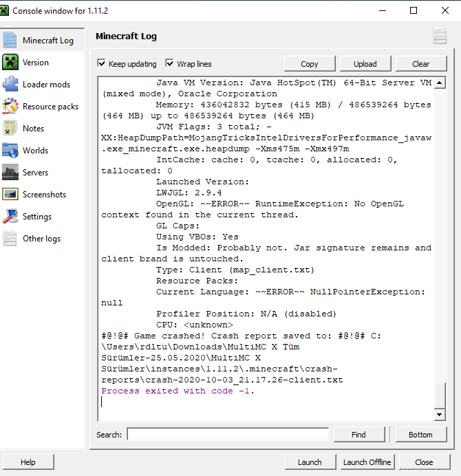Click the log vertical scrollbar thumb

pos(440,396)
